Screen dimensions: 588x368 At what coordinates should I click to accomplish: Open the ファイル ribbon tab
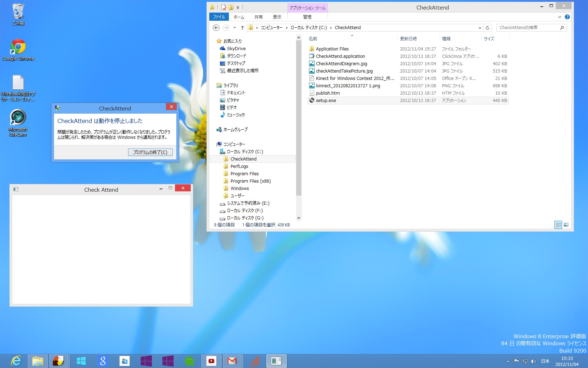coord(219,17)
